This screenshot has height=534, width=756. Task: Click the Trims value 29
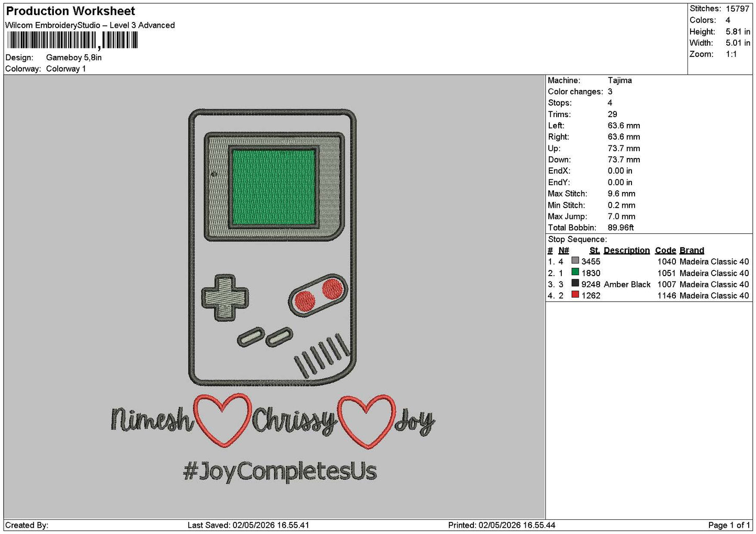click(613, 114)
